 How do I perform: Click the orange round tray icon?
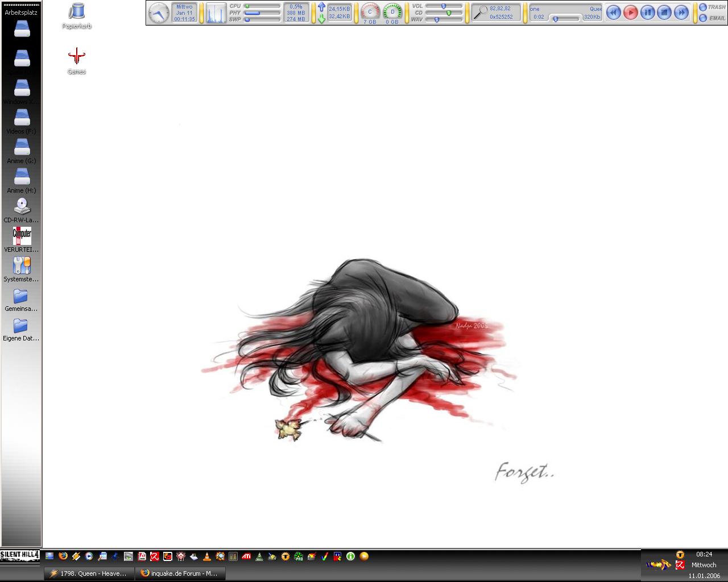680,554
